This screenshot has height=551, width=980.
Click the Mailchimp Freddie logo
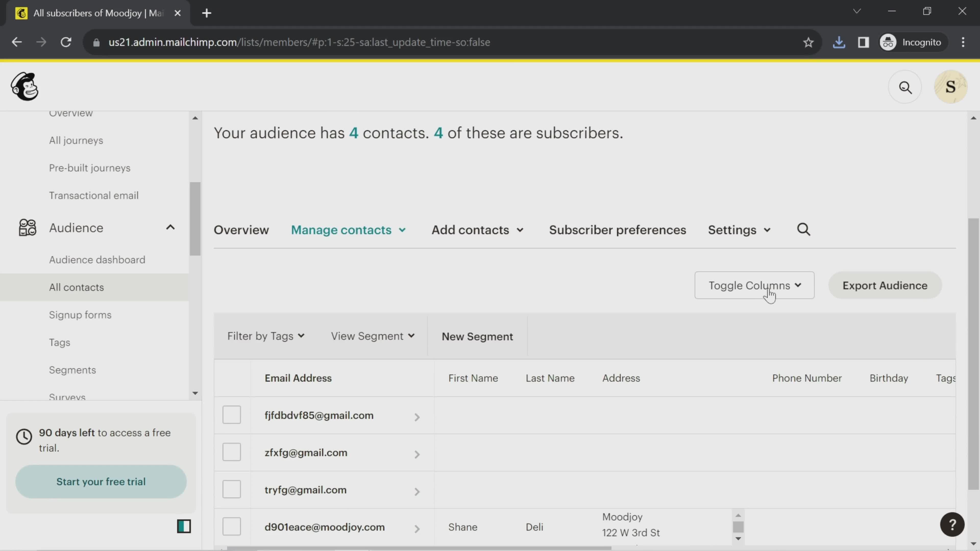[x=25, y=87]
